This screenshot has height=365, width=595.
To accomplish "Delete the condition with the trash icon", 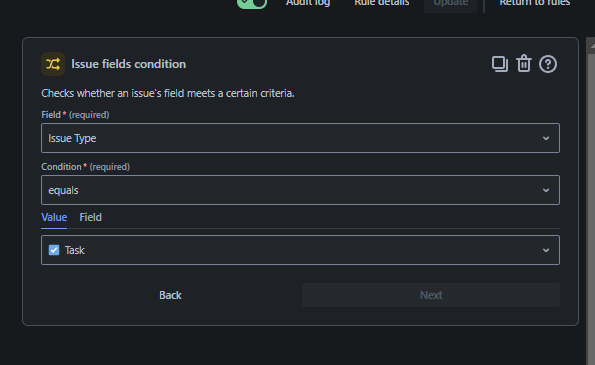I will [x=524, y=64].
